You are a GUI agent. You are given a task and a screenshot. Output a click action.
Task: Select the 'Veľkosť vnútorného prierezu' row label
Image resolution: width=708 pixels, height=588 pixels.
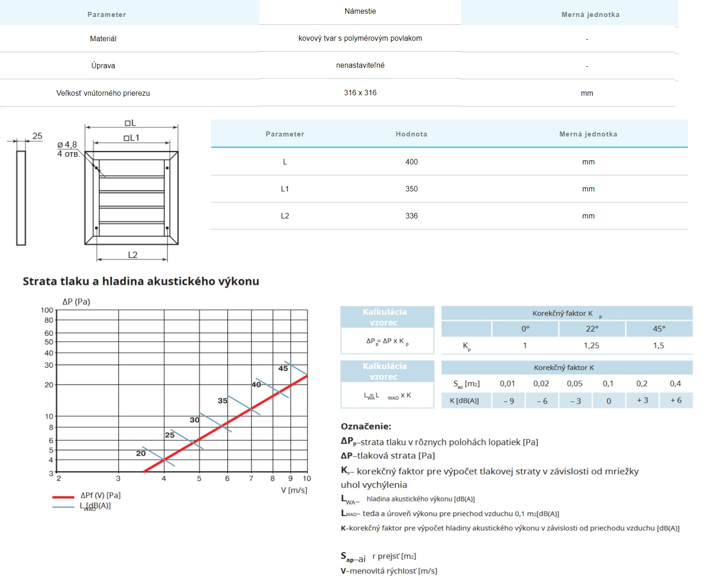(103, 93)
